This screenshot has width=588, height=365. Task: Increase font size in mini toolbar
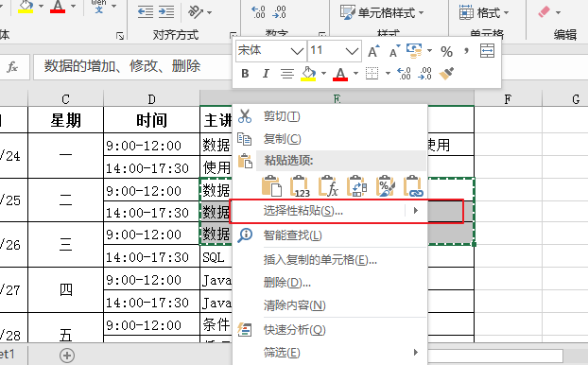tap(373, 51)
